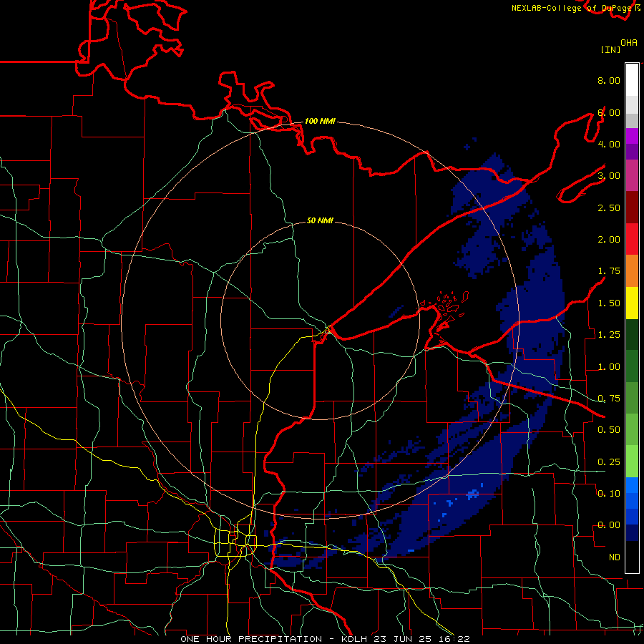The image size is (644, 644).
Task: Click the 0.75 legend value
Action: pos(609,399)
